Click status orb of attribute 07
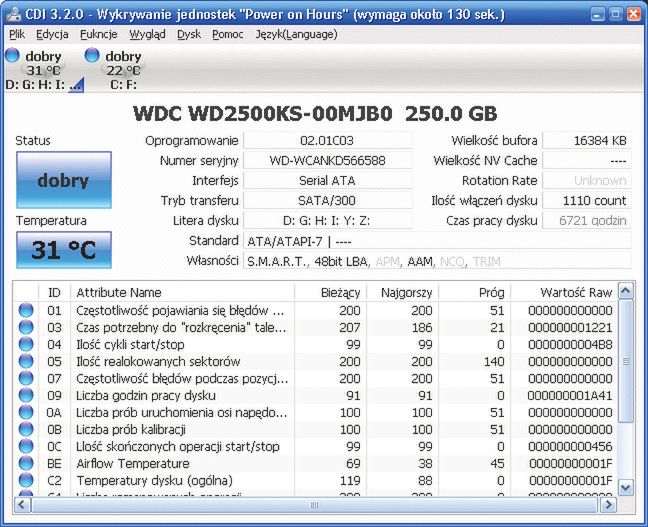Image resolution: width=648 pixels, height=527 pixels. [26, 378]
